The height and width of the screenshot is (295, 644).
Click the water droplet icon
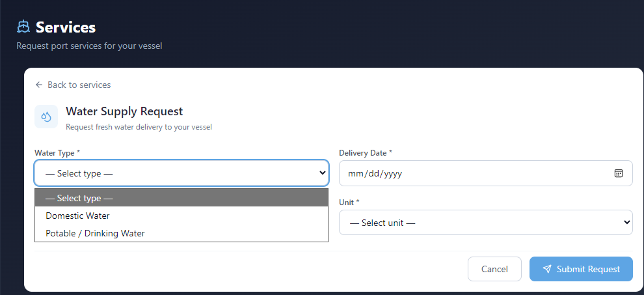[x=46, y=117]
